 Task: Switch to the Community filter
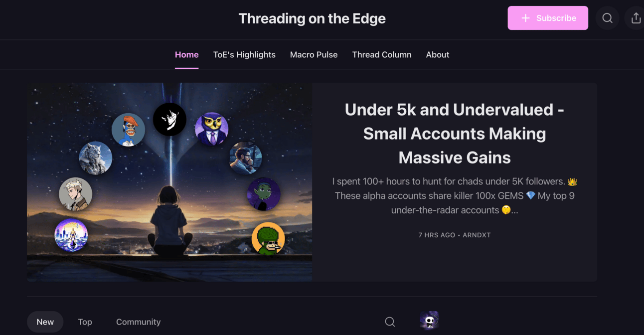(138, 322)
